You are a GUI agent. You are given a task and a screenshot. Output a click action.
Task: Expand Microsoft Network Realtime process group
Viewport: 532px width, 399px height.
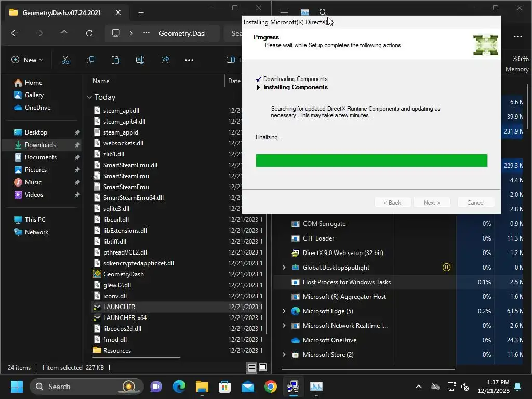(284, 326)
